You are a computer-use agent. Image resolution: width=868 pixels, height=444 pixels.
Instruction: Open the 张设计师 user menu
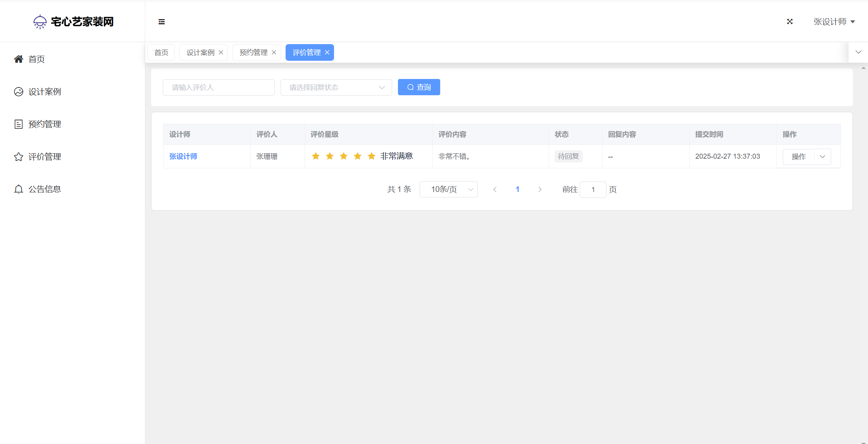coord(834,22)
